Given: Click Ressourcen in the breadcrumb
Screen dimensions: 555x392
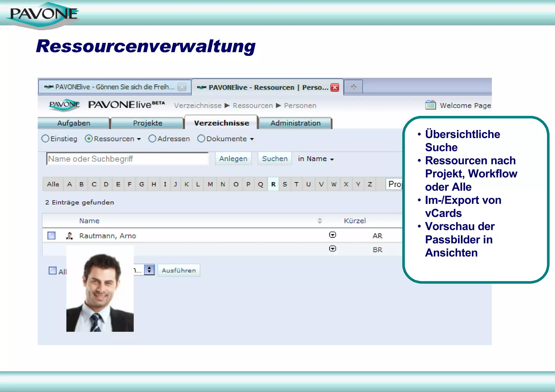Looking at the screenshot, I should click(253, 106).
